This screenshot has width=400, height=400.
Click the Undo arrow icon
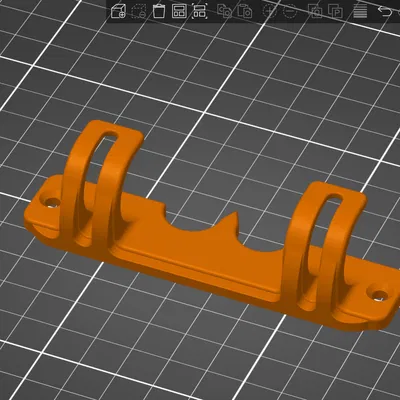pyautogui.click(x=385, y=11)
